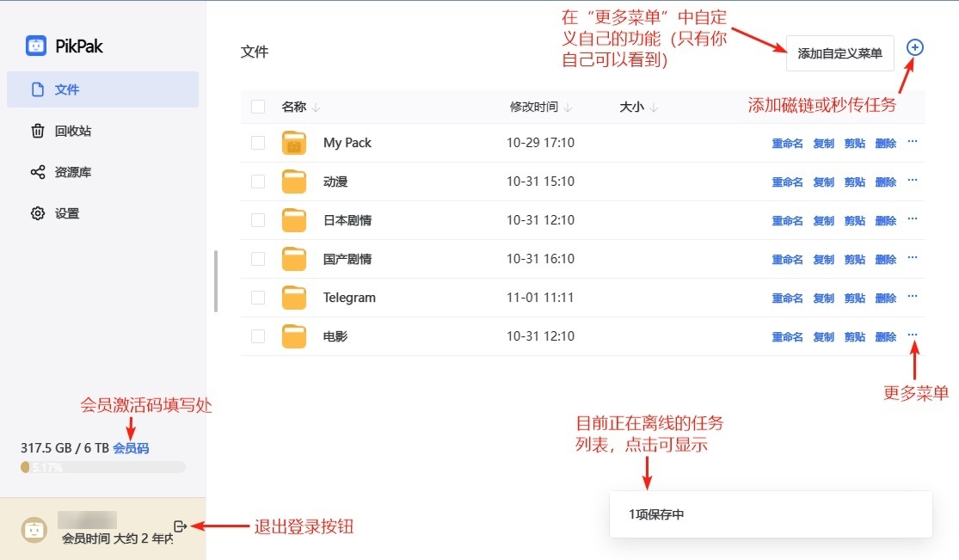Click the 电影 folder icon
The height and width of the screenshot is (560, 959).
pos(294,336)
